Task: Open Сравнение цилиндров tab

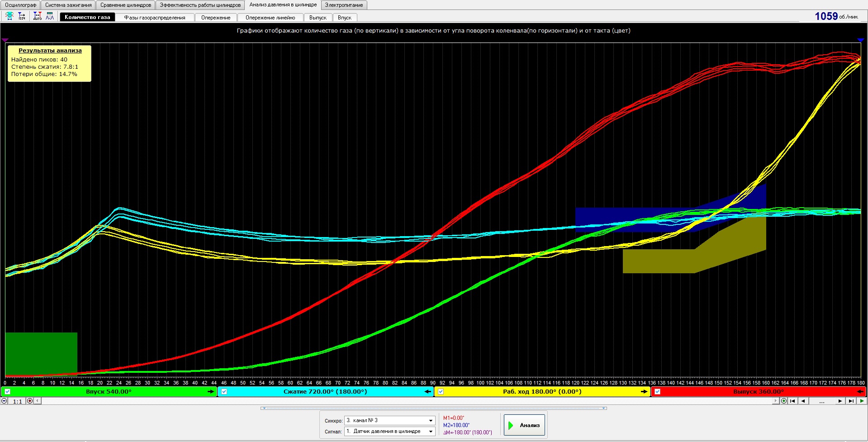Action: click(126, 5)
